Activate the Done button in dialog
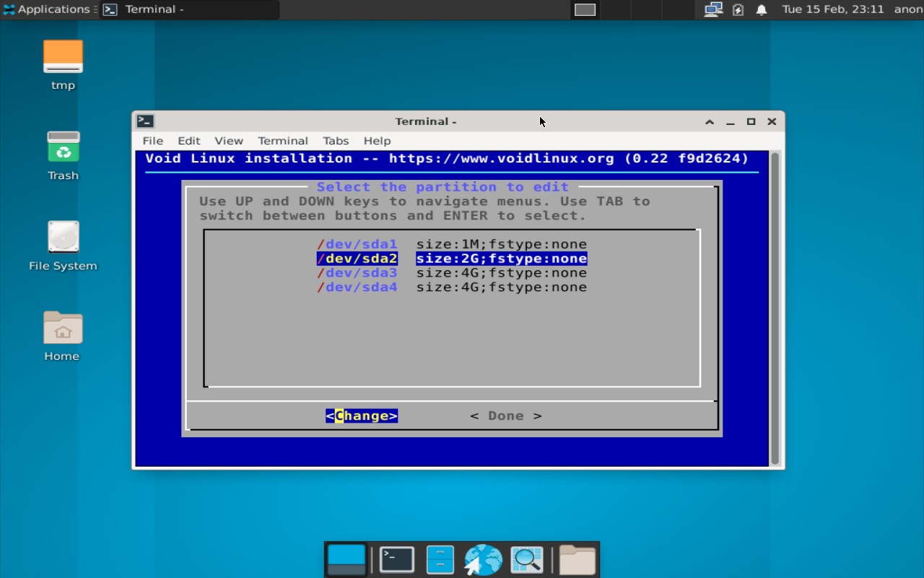924x578 pixels. point(506,416)
